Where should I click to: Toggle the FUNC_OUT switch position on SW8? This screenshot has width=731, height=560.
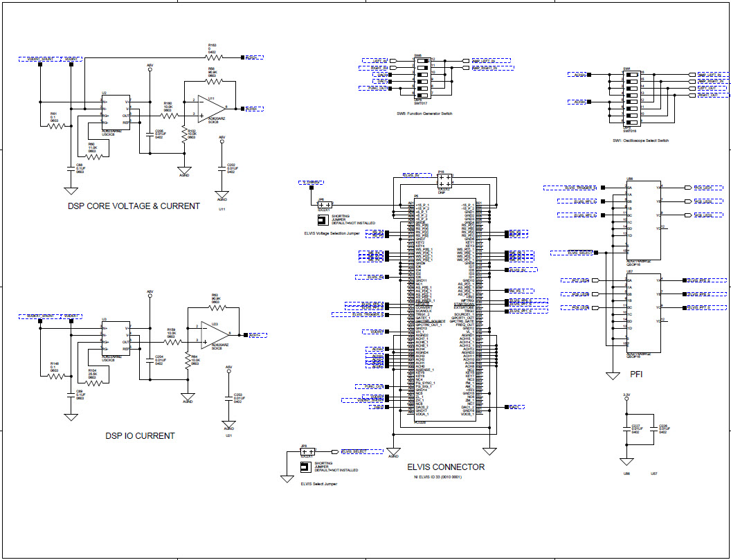[x=422, y=88]
